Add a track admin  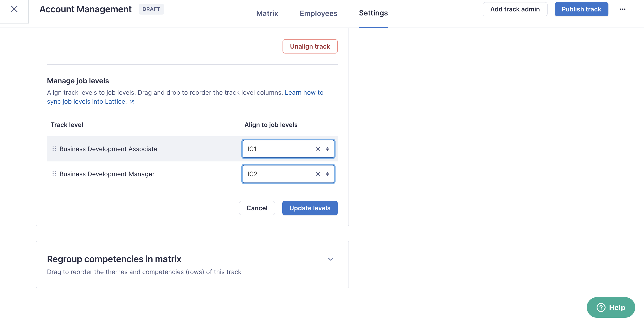pyautogui.click(x=515, y=9)
